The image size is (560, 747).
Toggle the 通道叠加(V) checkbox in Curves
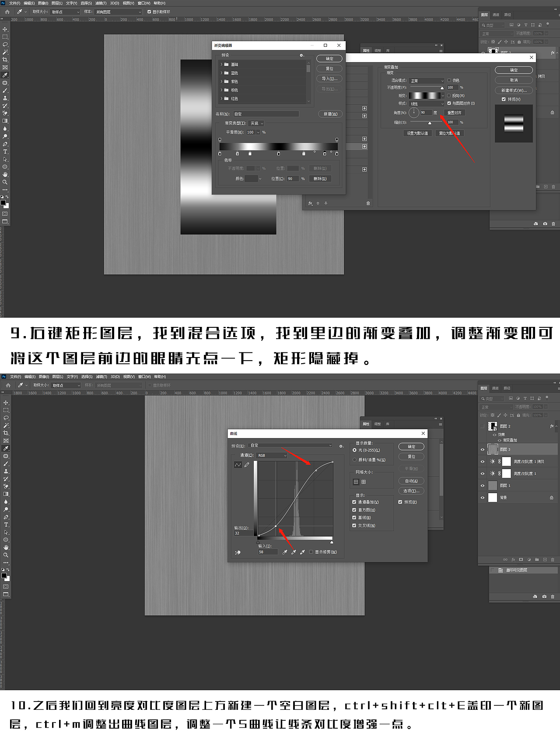click(x=354, y=502)
